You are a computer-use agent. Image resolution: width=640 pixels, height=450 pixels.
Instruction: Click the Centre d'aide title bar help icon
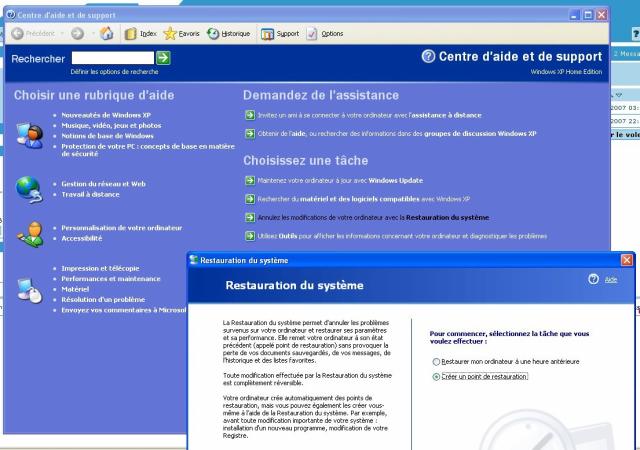tap(11, 15)
